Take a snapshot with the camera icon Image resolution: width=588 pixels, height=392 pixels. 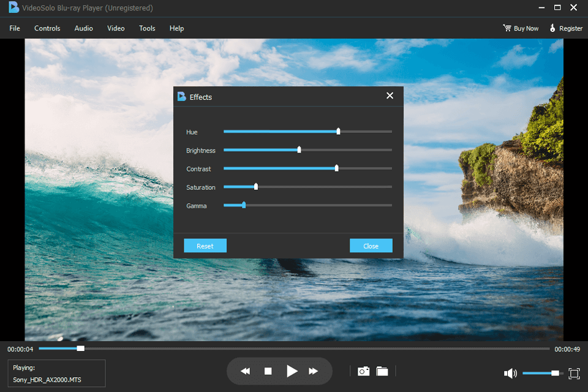coord(363,371)
